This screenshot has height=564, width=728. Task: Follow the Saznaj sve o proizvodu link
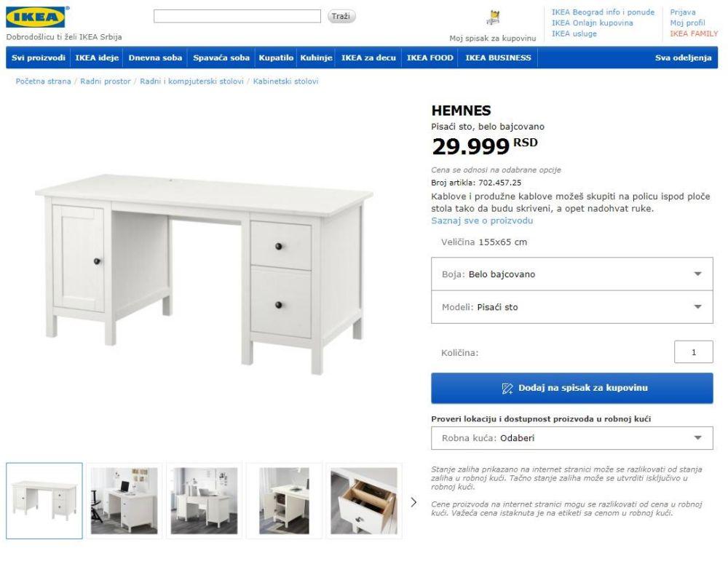coord(482,221)
